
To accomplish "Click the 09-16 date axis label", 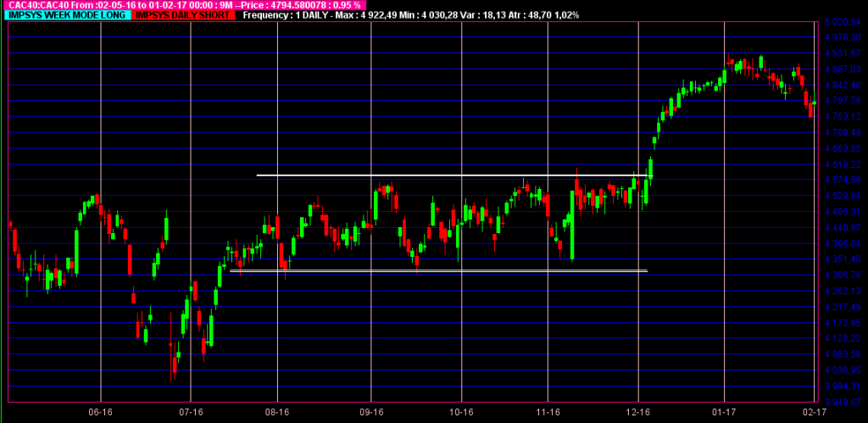I will [371, 413].
